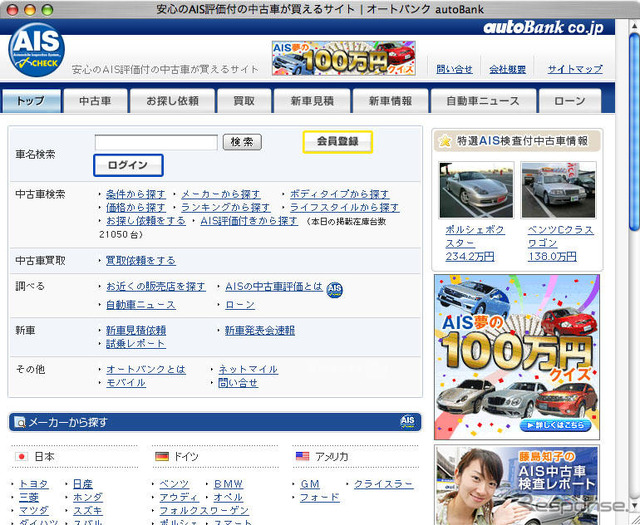The height and width of the screenshot is (525, 640).
Task: Click ボディタイプから探す link
Action: pos(340,194)
